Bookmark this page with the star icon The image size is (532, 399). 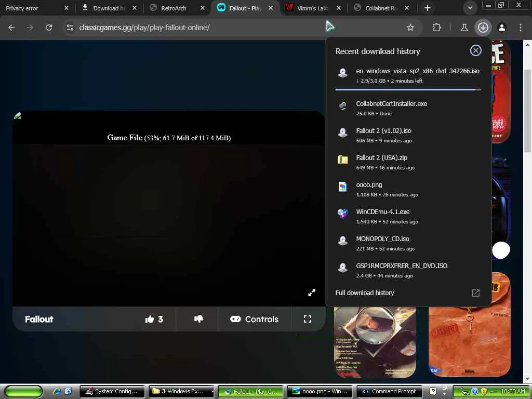coord(410,28)
